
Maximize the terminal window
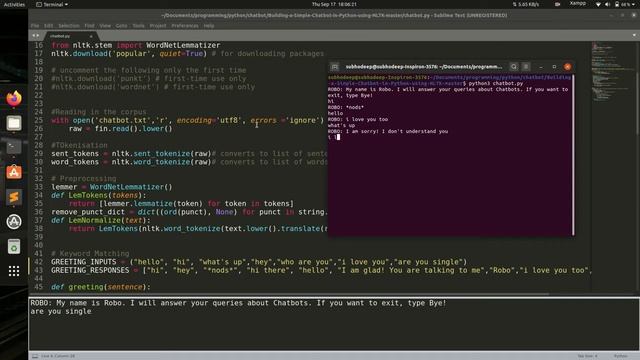554,67
